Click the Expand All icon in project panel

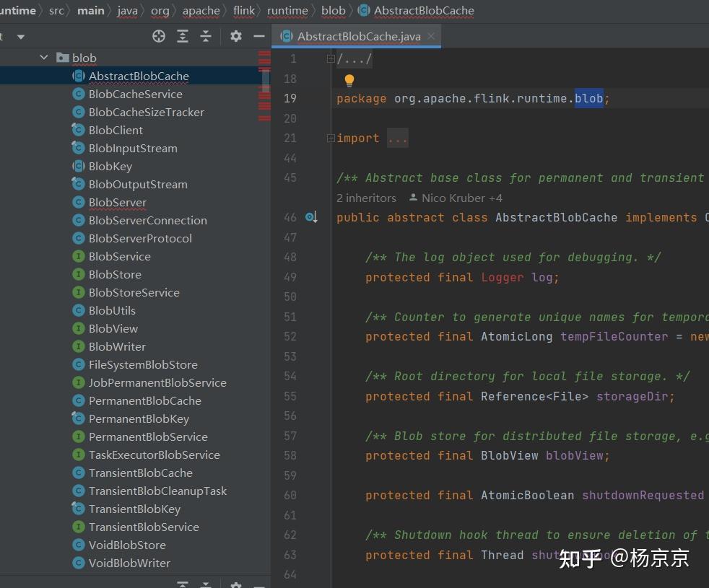point(183,36)
